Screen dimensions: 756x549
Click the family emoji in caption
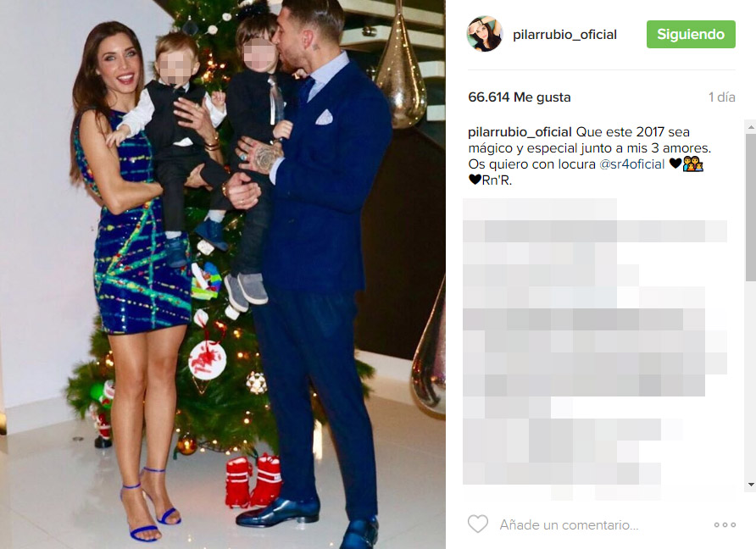tap(692, 164)
